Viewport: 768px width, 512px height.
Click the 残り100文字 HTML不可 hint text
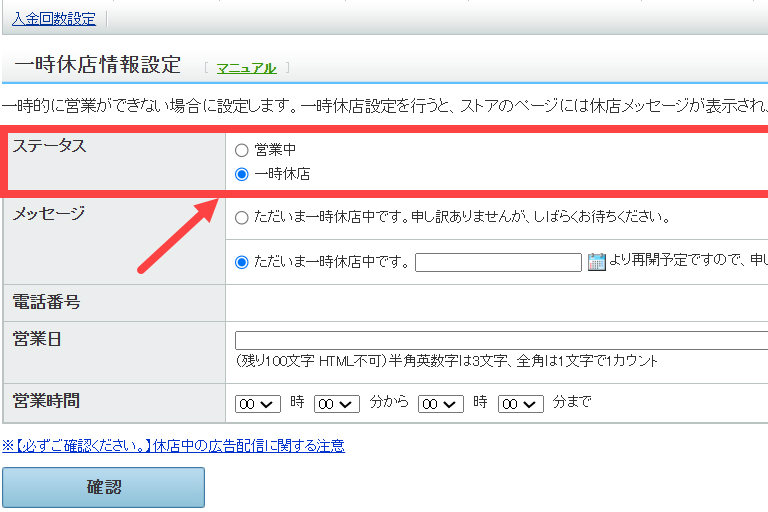point(446,362)
